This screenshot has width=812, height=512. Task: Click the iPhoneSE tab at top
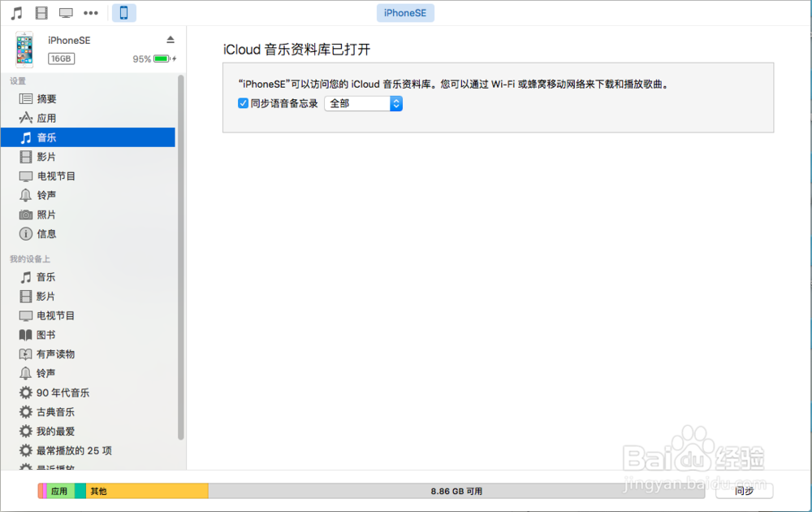405,13
